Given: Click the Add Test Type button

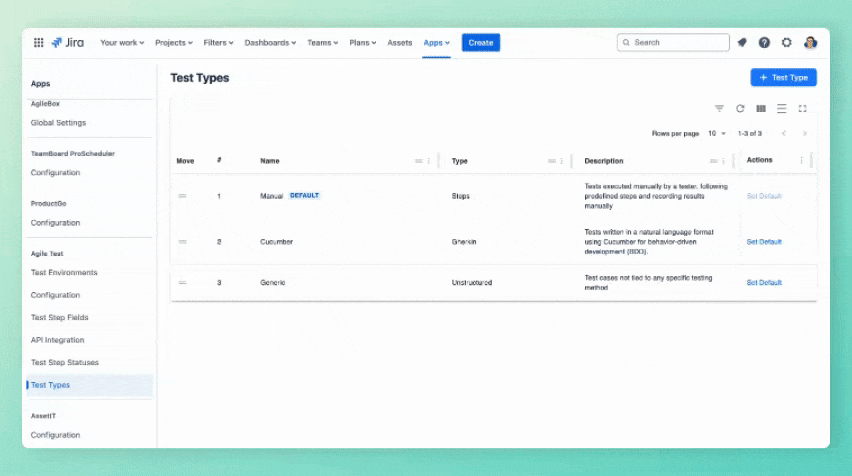Looking at the screenshot, I should (x=783, y=77).
